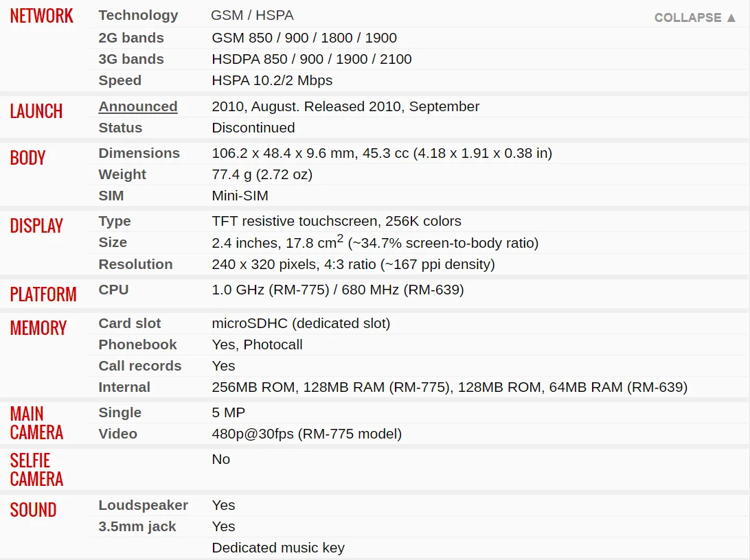Open the Resolution label link

135,264
